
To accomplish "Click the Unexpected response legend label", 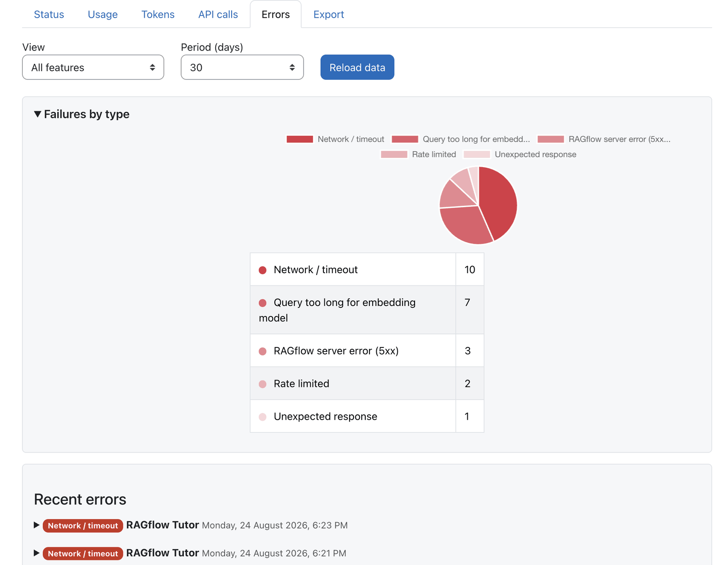I will 536,154.
